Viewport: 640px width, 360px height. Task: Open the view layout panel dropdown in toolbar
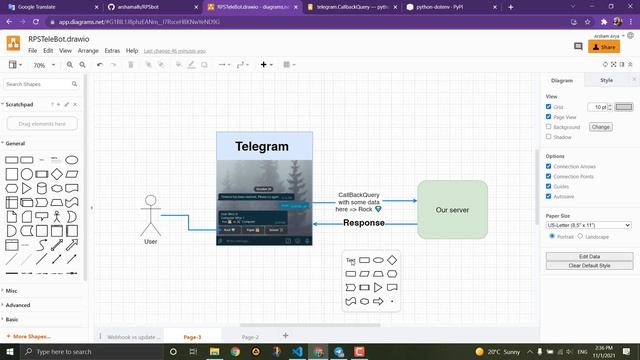click(15, 64)
